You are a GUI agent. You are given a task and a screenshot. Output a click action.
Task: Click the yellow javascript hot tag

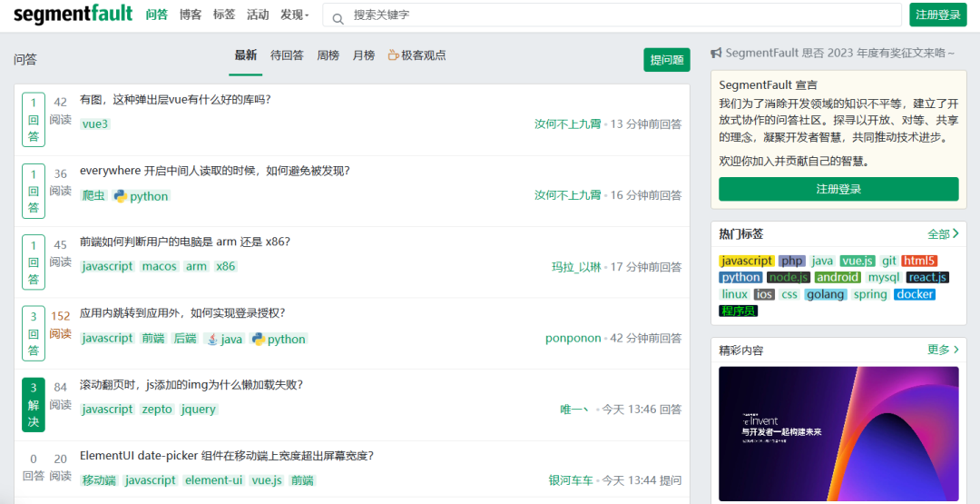747,261
